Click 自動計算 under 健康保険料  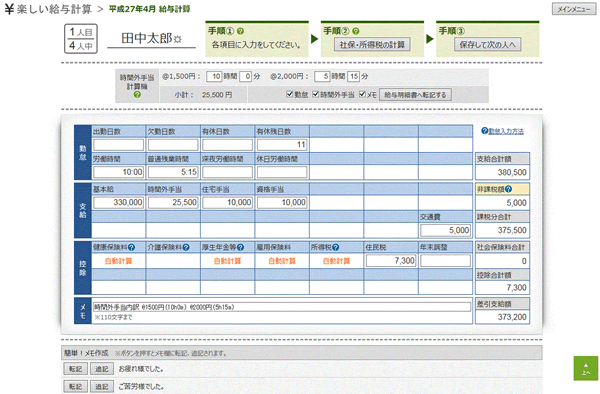coord(119,261)
